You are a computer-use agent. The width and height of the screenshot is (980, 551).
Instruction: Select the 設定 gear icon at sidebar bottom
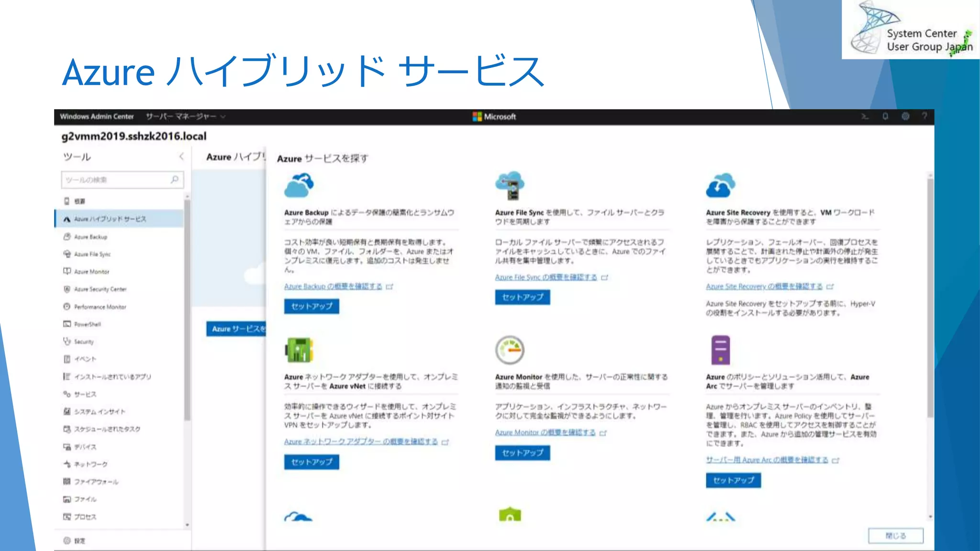pos(67,540)
